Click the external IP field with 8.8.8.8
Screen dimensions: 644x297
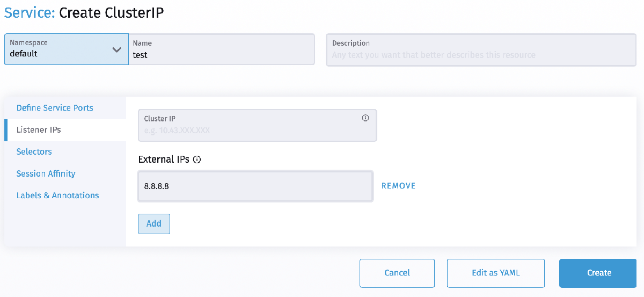click(x=255, y=186)
